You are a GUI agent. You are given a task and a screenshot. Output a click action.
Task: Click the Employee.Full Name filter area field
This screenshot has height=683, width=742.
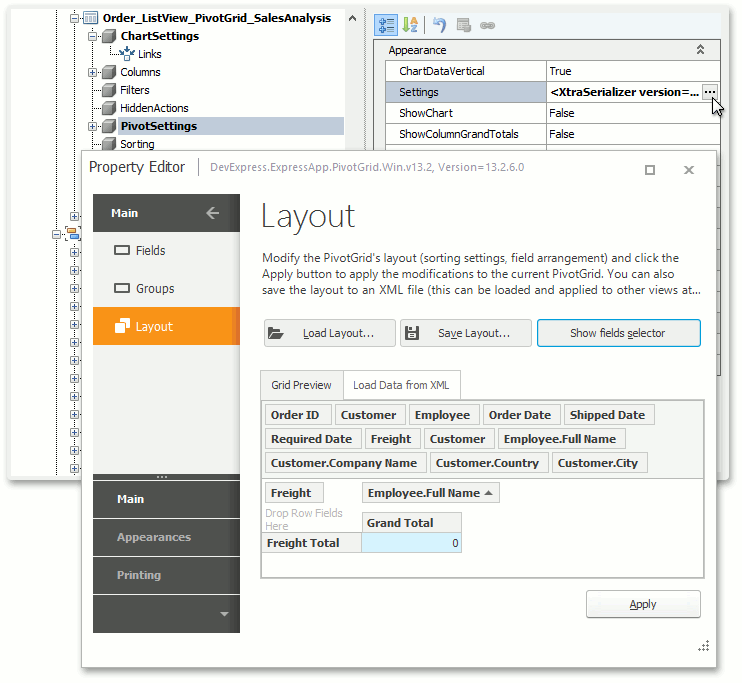pos(560,439)
